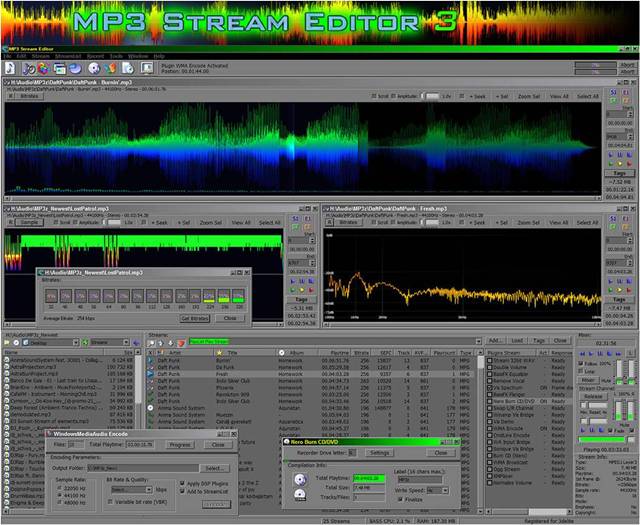
Task: Open the Bit Rate Select dropdown
Action: pyautogui.click(x=149, y=489)
